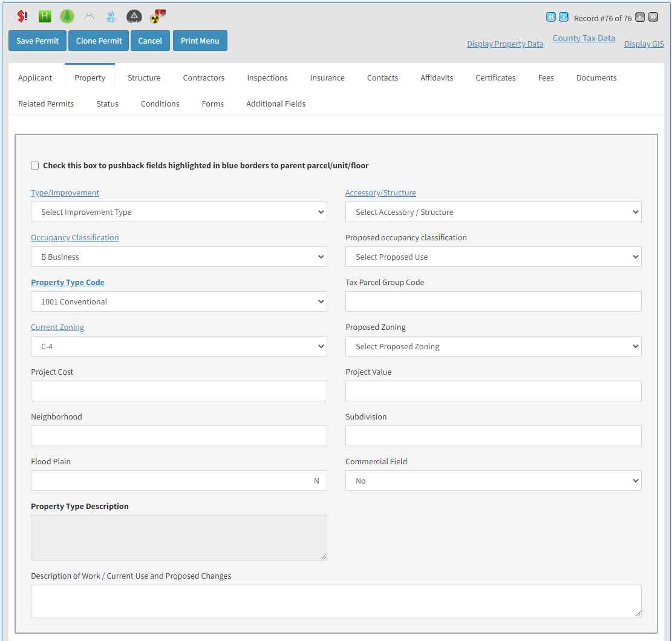
Task: Click the Property Type Description text area
Action: 178,537
